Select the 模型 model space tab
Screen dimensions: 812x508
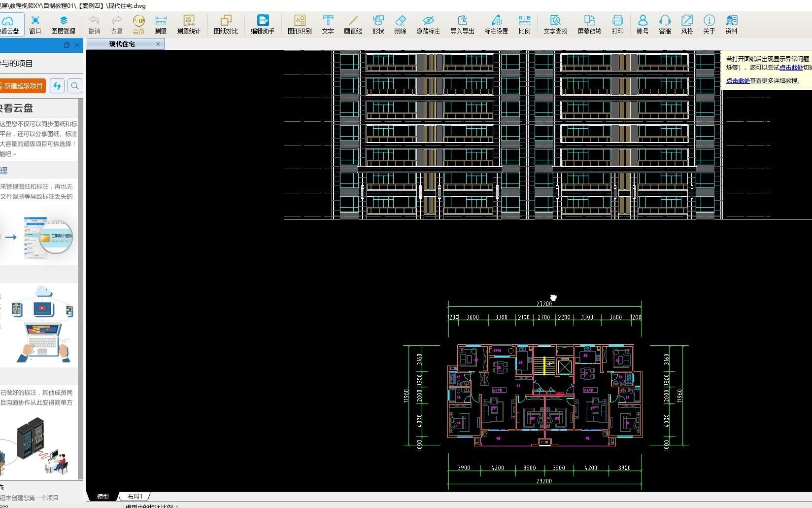click(102, 496)
